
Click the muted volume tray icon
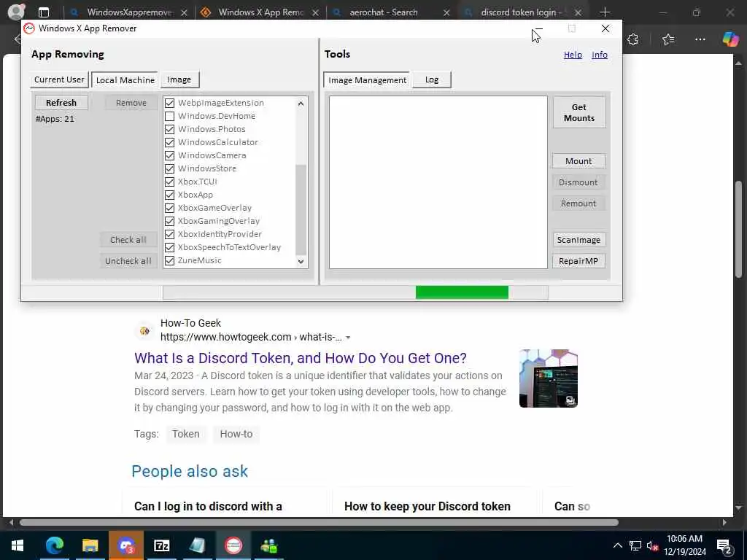point(652,545)
